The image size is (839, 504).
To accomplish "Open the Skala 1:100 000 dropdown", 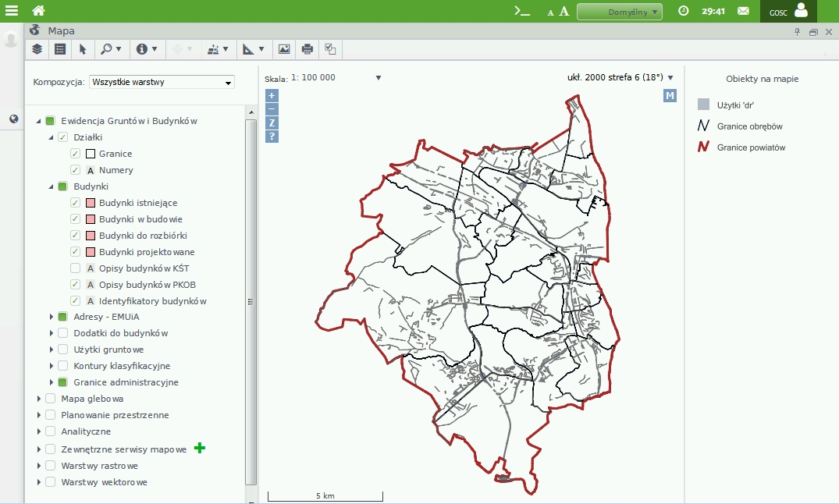I will click(x=378, y=78).
